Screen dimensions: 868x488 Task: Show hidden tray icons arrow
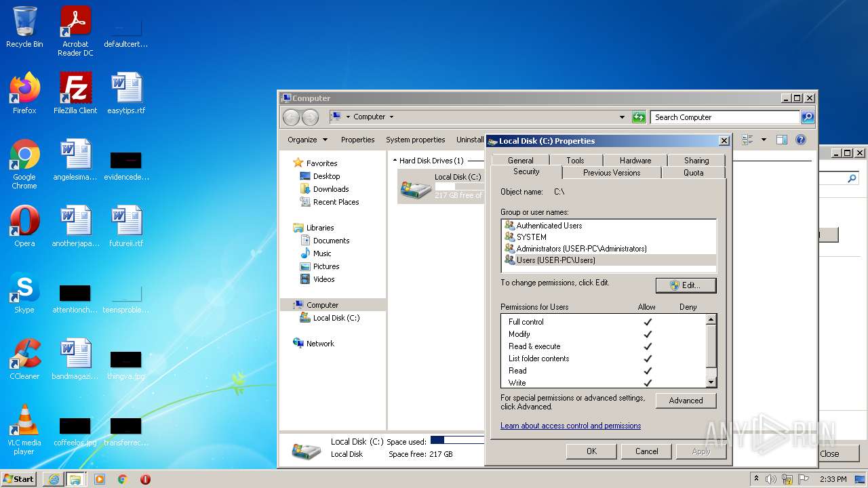click(x=756, y=479)
